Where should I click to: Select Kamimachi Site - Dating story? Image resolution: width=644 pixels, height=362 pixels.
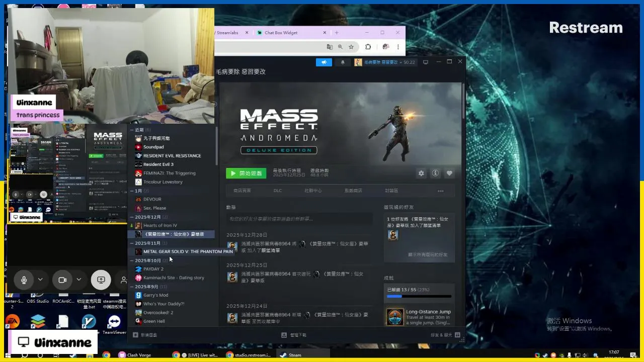175,278
